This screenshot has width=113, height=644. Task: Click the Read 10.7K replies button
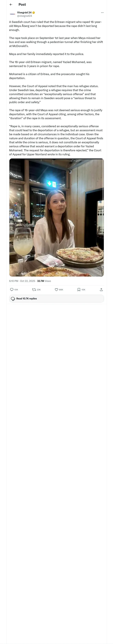56,298
